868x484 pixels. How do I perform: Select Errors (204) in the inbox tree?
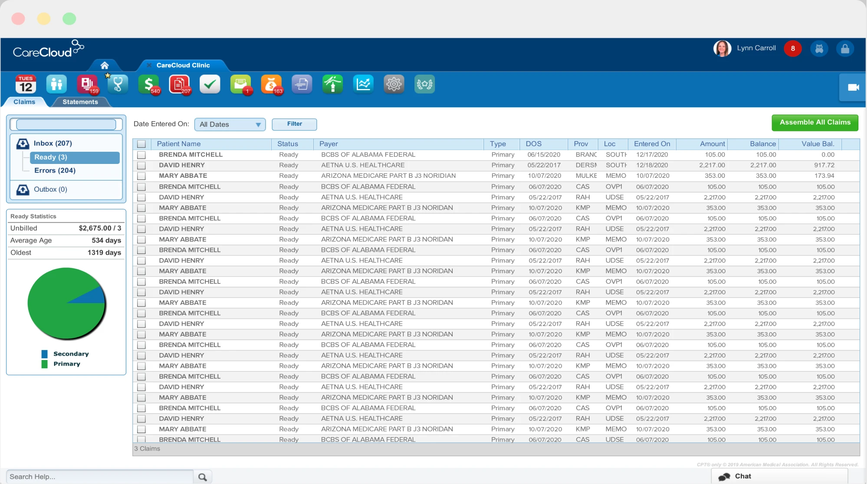[55, 170]
